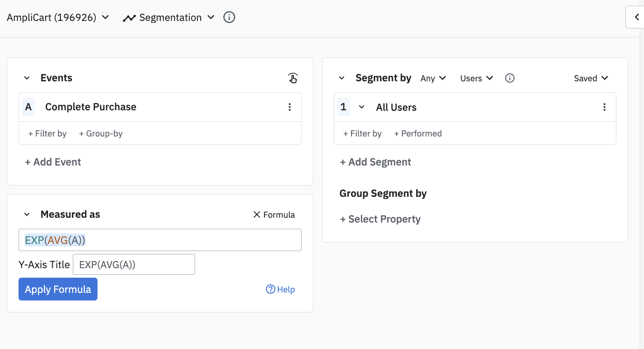Click the Help question mark link

pyautogui.click(x=280, y=289)
